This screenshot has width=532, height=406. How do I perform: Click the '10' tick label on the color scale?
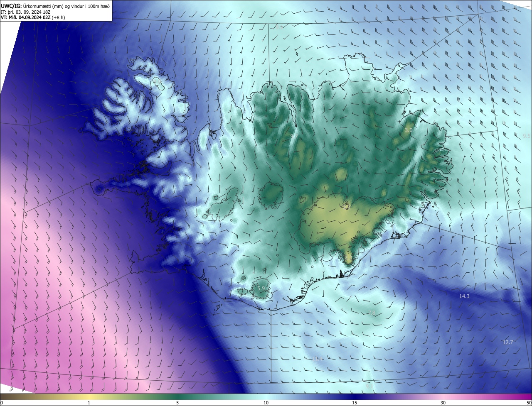click(266, 403)
